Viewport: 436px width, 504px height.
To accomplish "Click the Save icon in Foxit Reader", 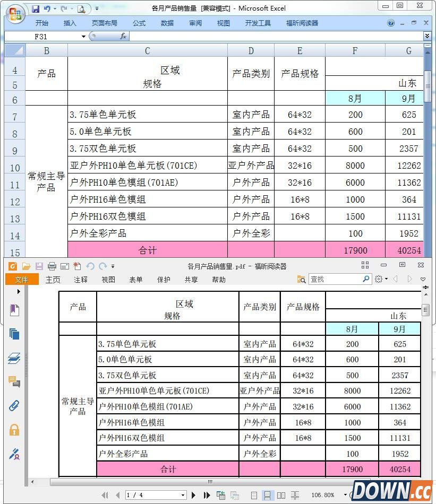I will point(39,266).
